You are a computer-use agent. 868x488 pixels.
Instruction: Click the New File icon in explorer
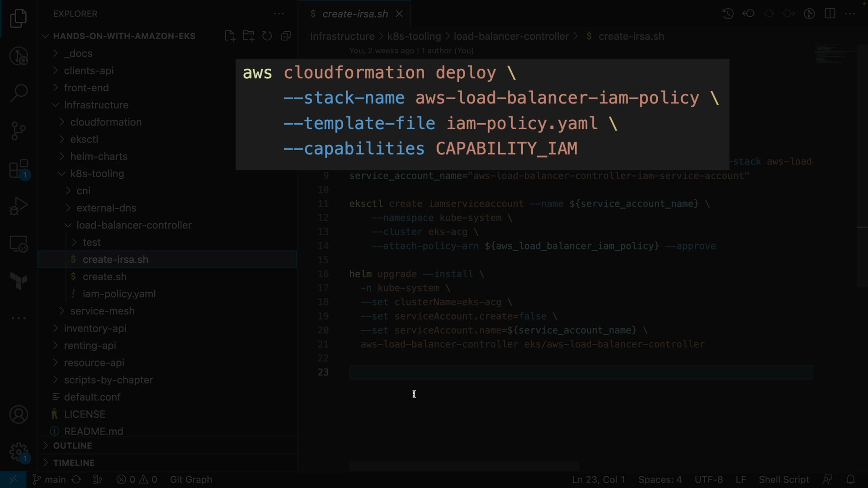[x=230, y=36]
